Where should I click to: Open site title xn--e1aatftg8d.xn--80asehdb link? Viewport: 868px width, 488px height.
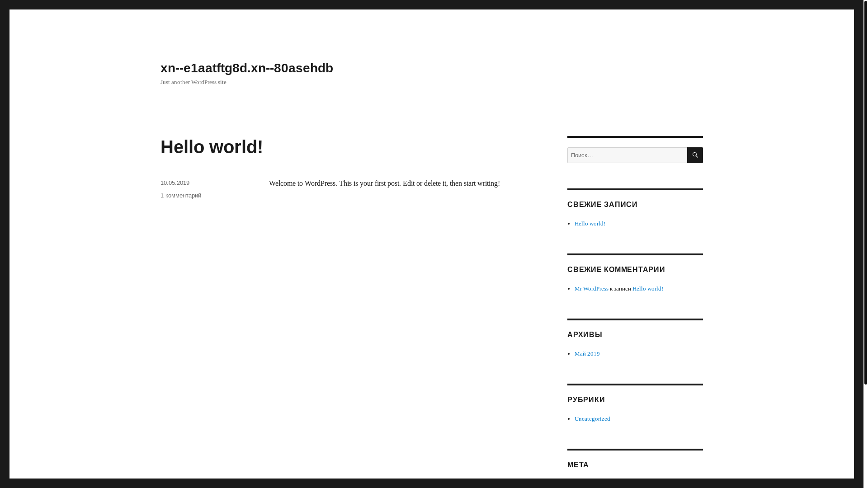pos(247,68)
